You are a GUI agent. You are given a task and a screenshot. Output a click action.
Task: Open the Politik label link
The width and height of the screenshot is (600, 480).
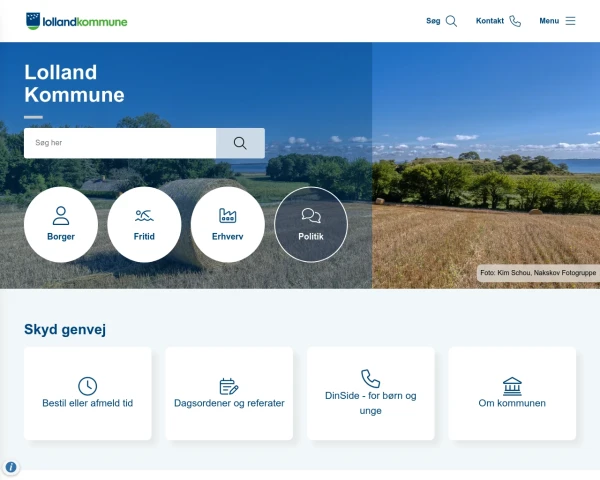point(311,237)
